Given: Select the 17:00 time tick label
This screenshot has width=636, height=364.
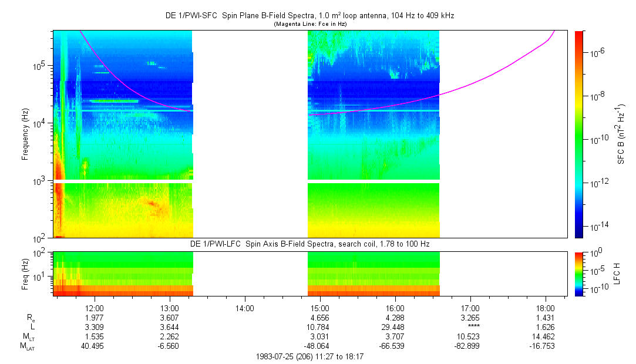Looking at the screenshot, I should coord(470,308).
